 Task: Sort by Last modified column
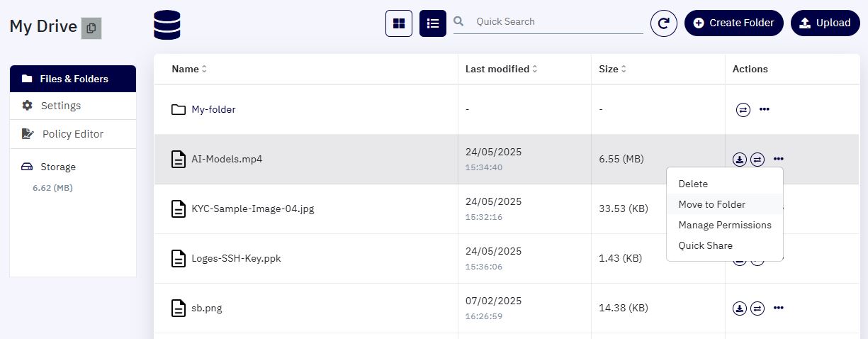click(501, 69)
